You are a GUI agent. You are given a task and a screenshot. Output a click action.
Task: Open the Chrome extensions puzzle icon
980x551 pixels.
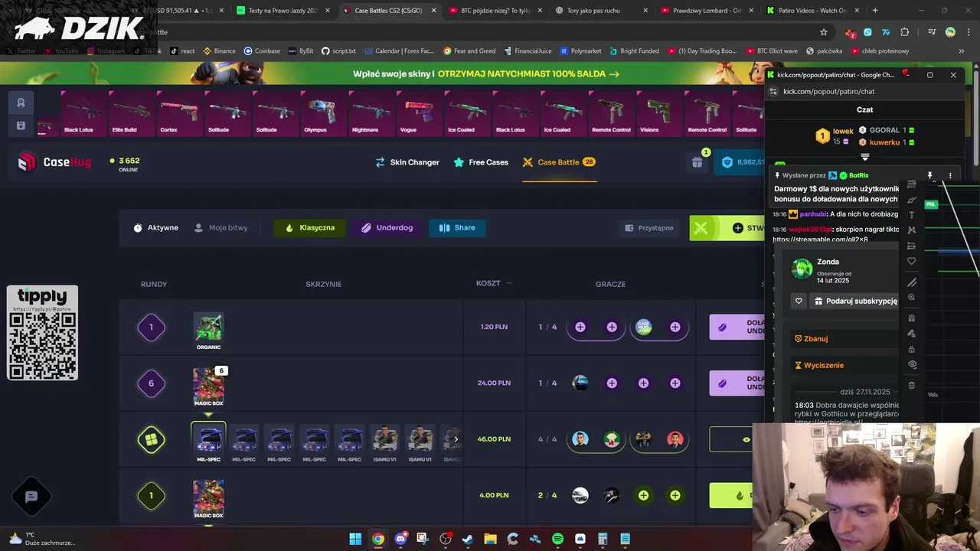[905, 32]
